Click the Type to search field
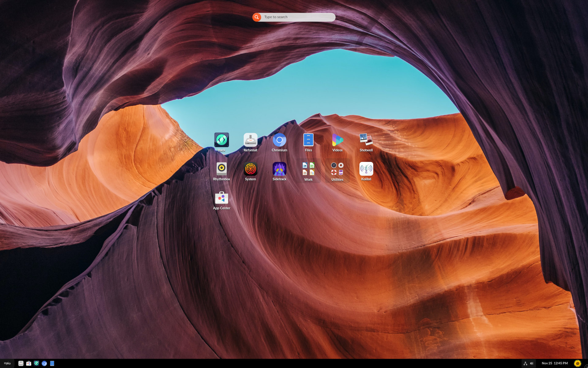Image resolution: width=588 pixels, height=368 pixels. pyautogui.click(x=298, y=17)
